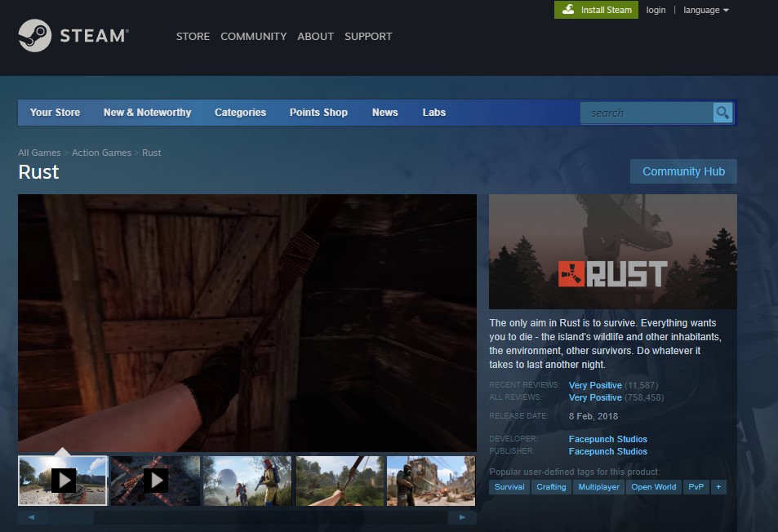This screenshot has height=532, width=778.
Task: Open all reviews Very Positive link
Action: (x=595, y=397)
